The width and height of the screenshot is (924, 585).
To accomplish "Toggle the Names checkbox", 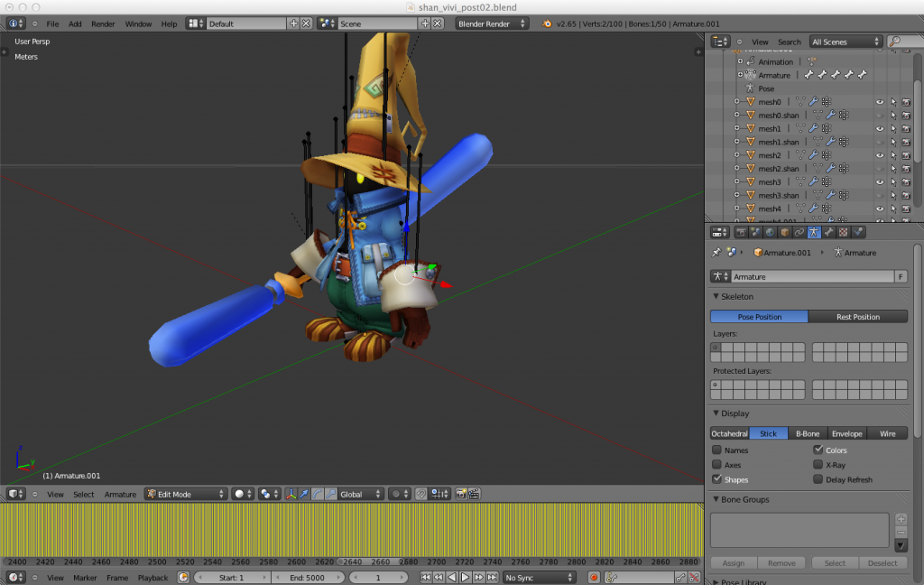I will (716, 450).
